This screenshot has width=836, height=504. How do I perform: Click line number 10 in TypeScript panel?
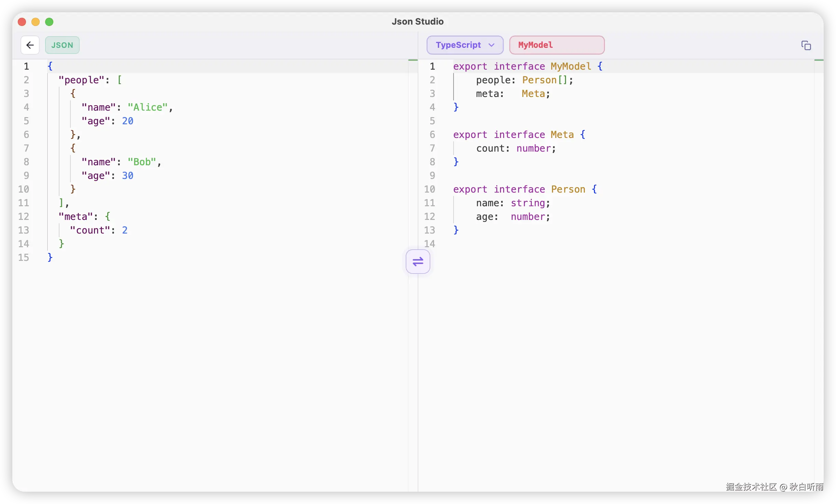(430, 189)
